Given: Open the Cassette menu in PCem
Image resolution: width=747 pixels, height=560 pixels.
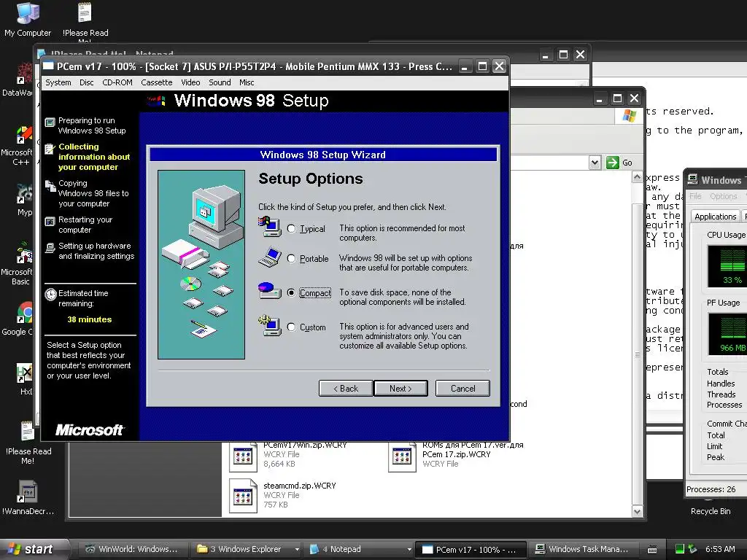Looking at the screenshot, I should 156,82.
